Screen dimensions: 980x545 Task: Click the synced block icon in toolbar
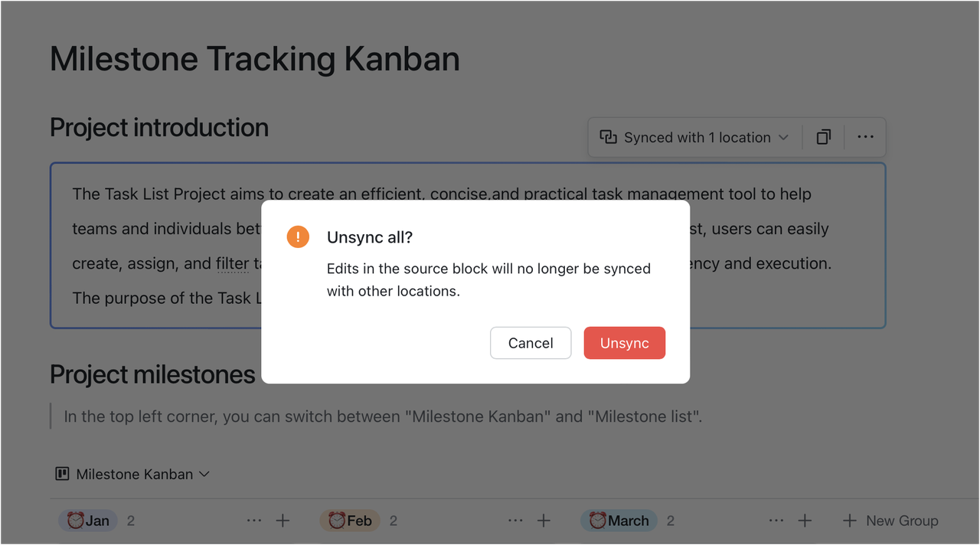(x=608, y=137)
